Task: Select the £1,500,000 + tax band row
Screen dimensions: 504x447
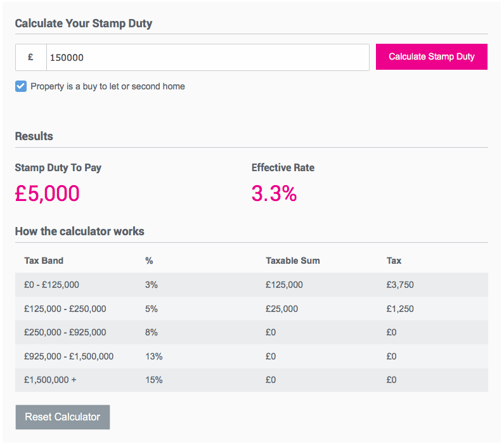Action: 251,380
